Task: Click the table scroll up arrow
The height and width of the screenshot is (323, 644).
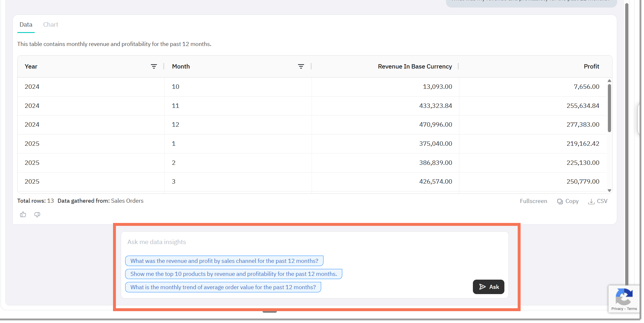Action: click(x=610, y=81)
